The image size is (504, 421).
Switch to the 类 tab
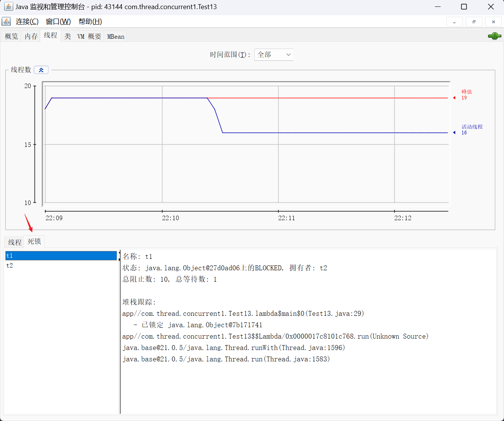click(68, 36)
